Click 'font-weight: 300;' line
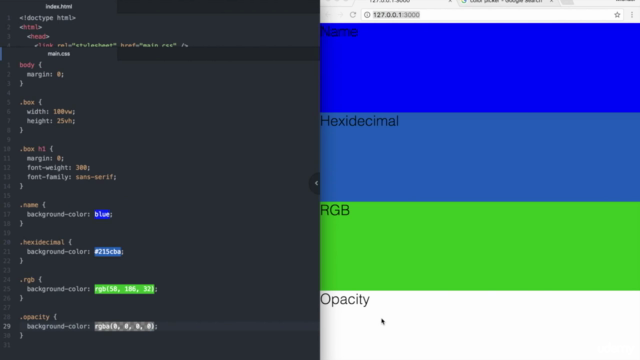This screenshot has height=360, width=640. 58,168
